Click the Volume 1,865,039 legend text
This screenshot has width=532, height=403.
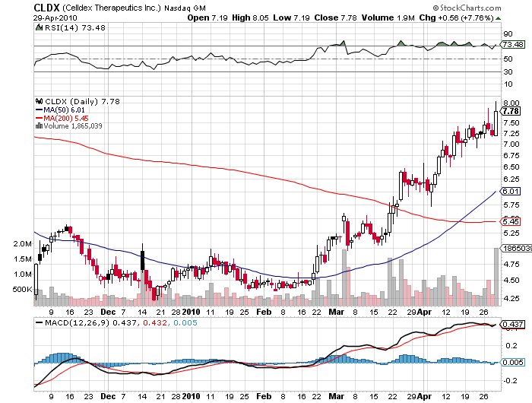73,126
